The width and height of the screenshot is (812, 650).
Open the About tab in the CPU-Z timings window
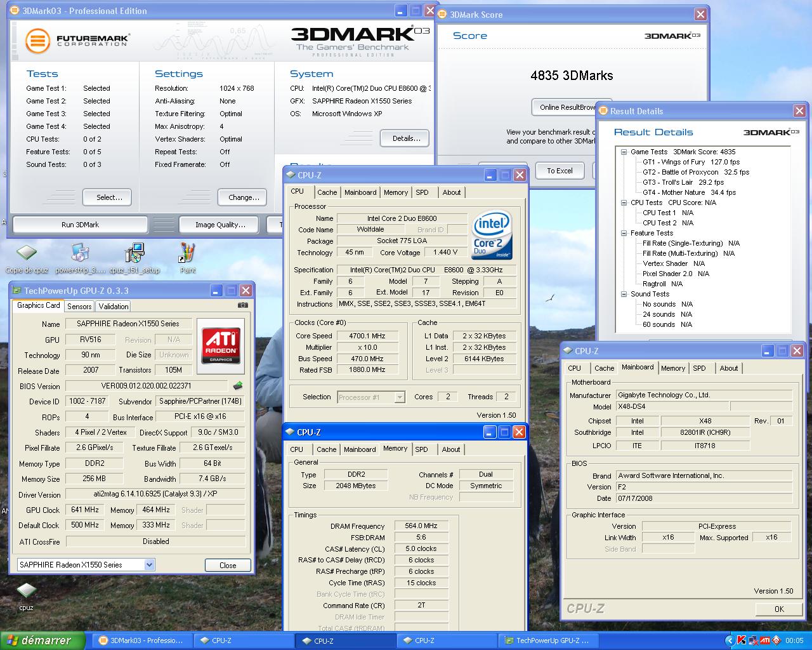click(x=451, y=449)
